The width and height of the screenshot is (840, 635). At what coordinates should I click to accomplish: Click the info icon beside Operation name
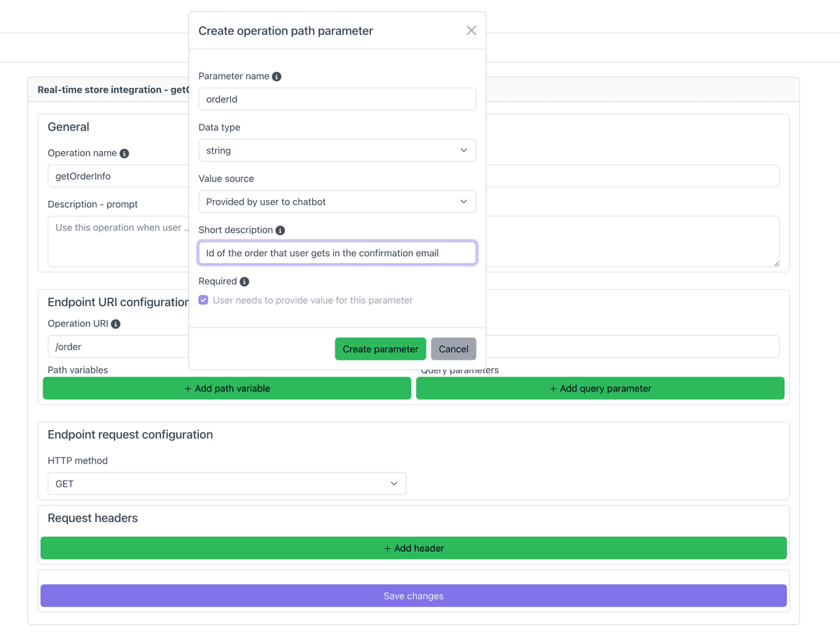point(123,153)
